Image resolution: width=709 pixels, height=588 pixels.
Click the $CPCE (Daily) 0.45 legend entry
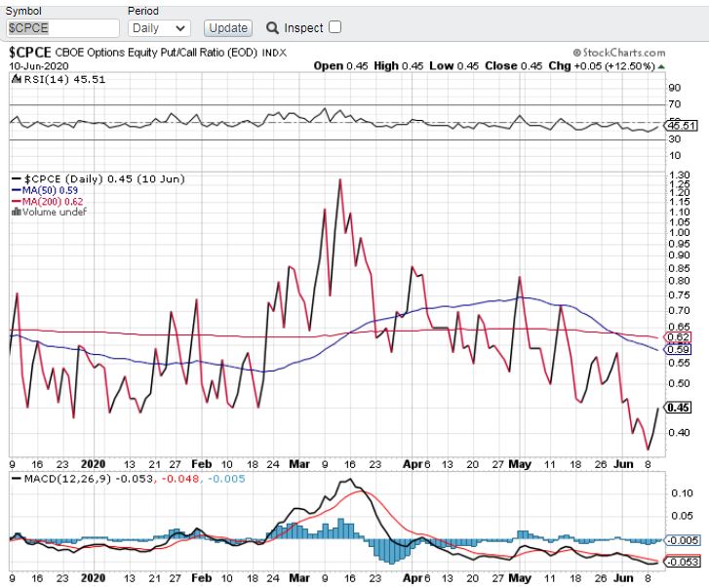click(104, 179)
